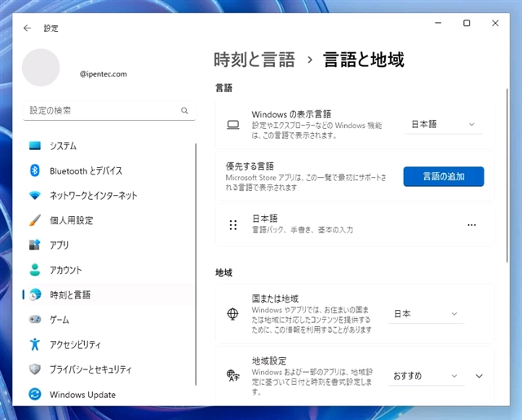Expand the 地域設定 section chevron

point(479,376)
